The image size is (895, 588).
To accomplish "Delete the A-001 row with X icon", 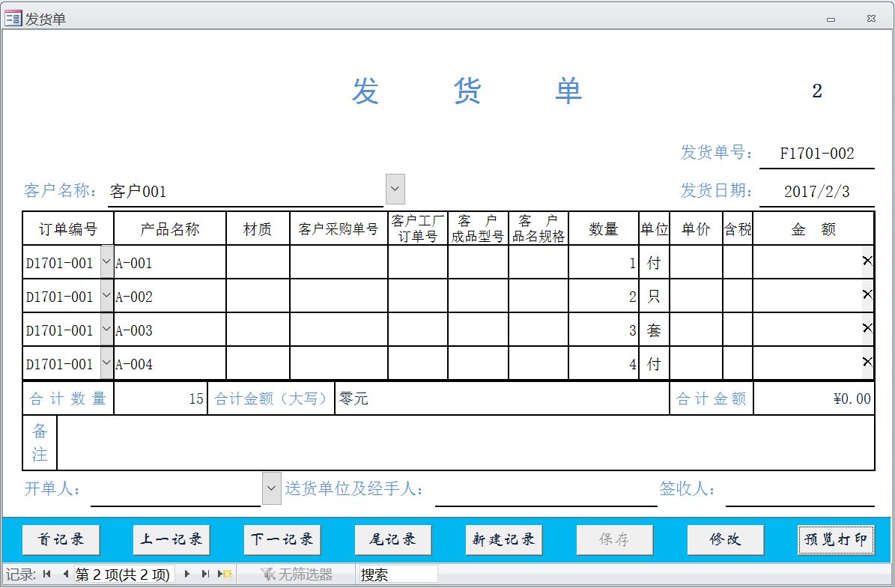I will pos(867,261).
